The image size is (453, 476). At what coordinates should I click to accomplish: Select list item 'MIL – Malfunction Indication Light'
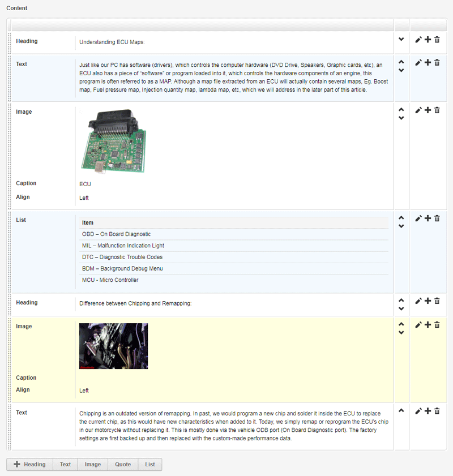tap(234, 246)
